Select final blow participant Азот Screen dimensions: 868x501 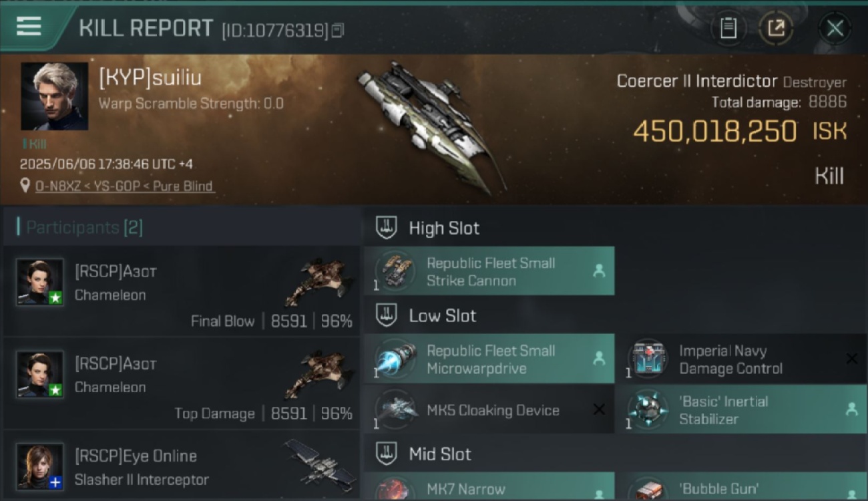(x=182, y=291)
